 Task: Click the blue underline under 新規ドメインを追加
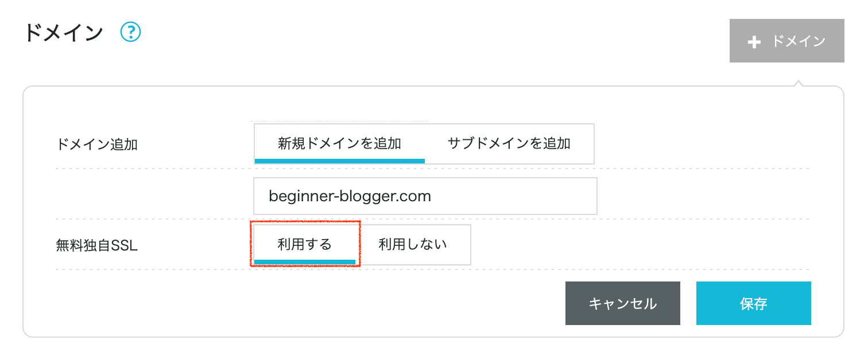pos(339,161)
